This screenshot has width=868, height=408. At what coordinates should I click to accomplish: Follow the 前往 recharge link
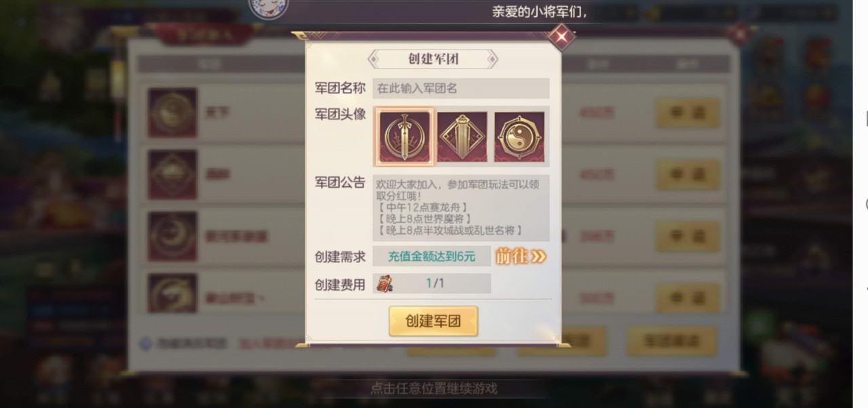point(520,256)
